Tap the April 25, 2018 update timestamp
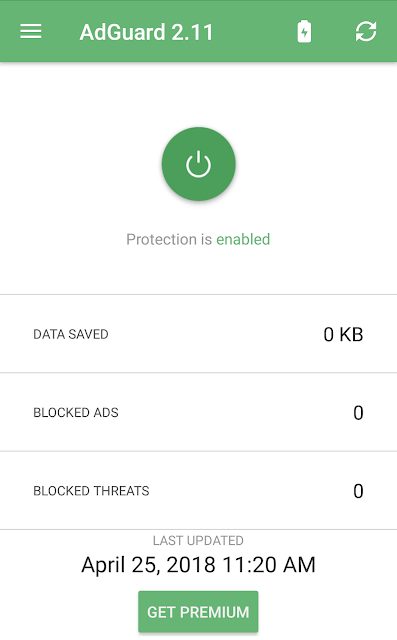Viewport: 397px width, 640px height. tap(198, 565)
